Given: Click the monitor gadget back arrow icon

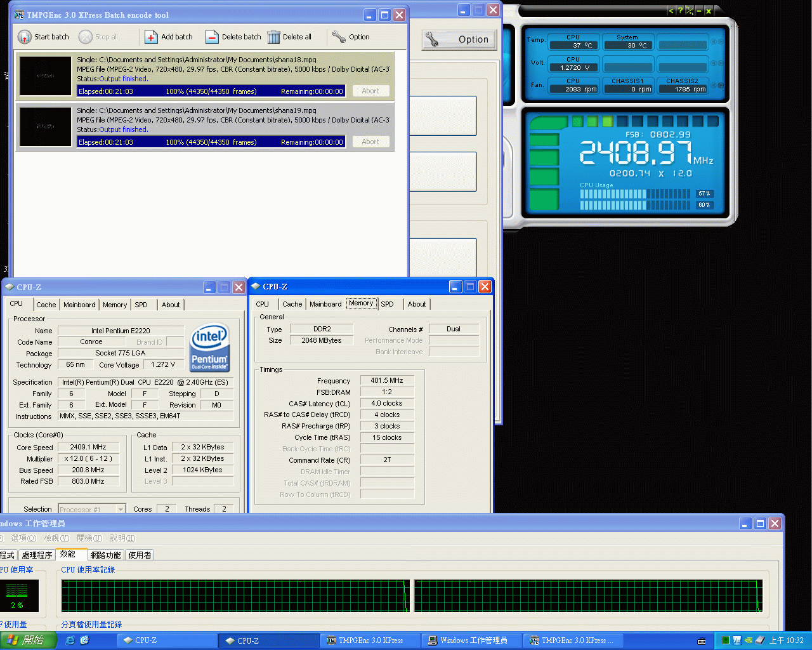Looking at the screenshot, I should point(671,11).
